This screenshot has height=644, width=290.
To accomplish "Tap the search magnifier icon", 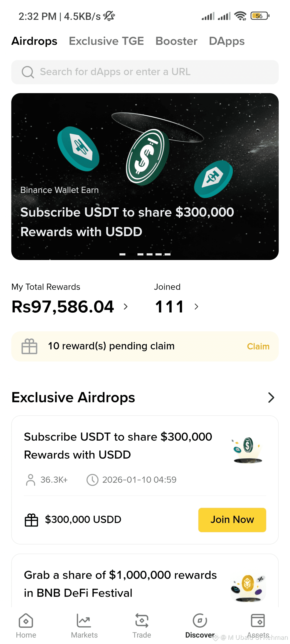I will tap(28, 72).
